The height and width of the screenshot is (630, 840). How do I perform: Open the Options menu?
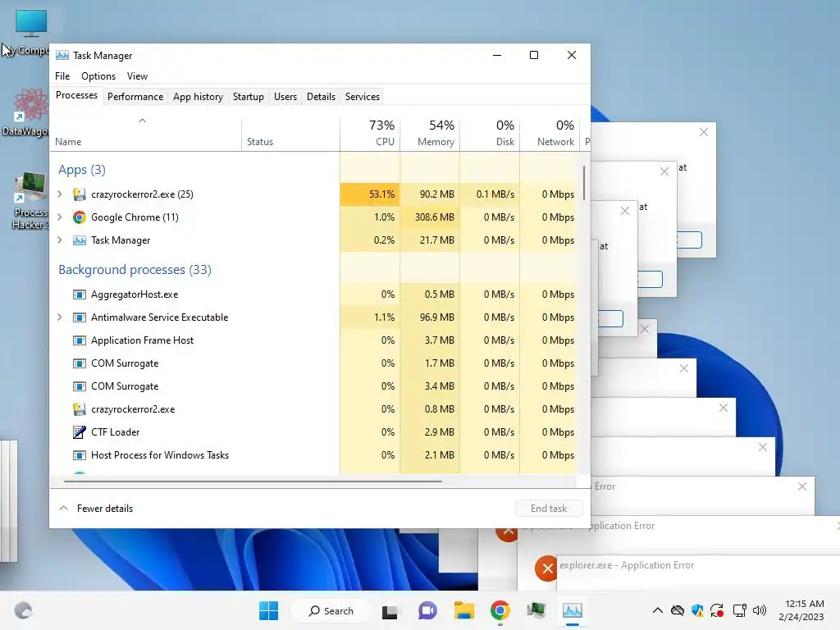pos(98,76)
